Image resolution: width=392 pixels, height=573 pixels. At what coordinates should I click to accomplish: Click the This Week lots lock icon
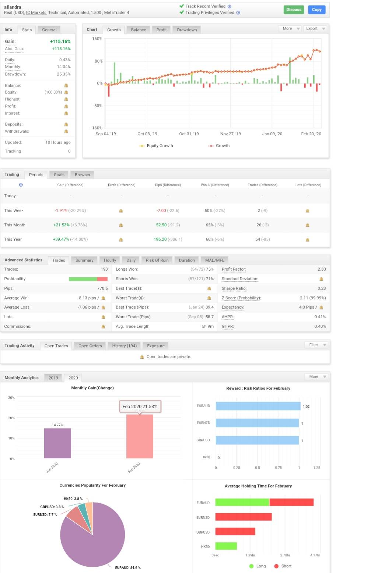click(308, 211)
